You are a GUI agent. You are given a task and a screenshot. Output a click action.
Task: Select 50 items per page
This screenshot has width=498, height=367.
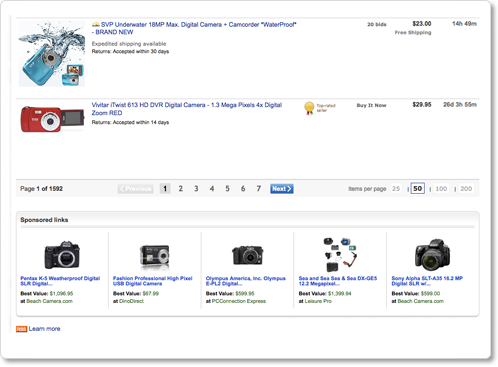(418, 189)
